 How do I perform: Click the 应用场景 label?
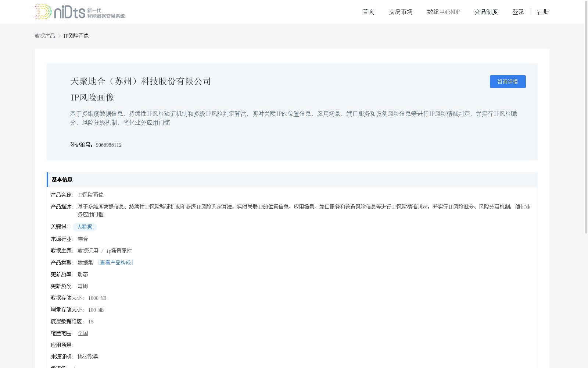click(x=62, y=345)
